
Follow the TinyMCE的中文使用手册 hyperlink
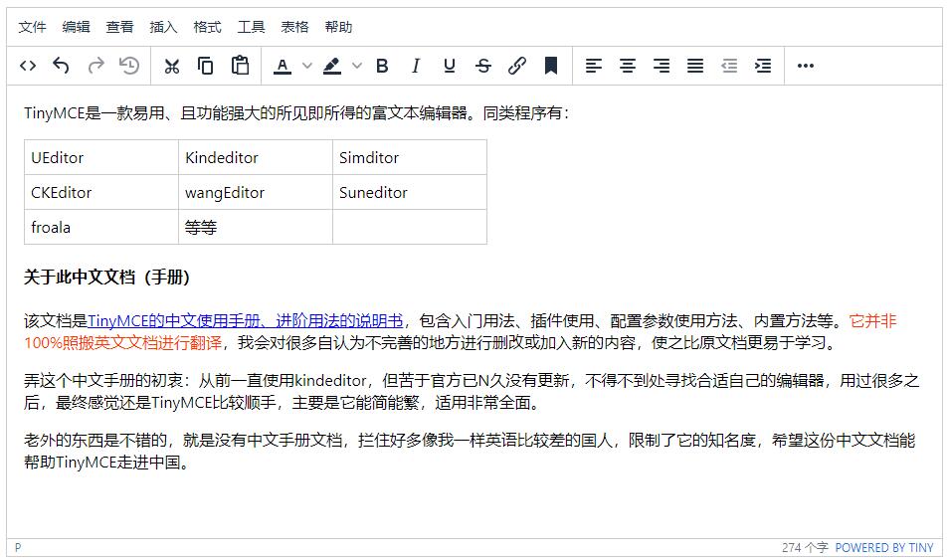tap(245, 320)
